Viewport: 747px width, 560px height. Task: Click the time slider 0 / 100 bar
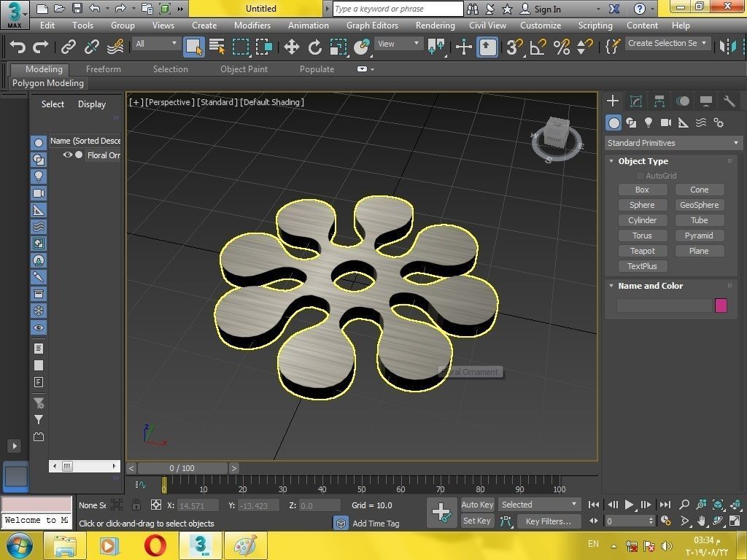click(x=182, y=468)
